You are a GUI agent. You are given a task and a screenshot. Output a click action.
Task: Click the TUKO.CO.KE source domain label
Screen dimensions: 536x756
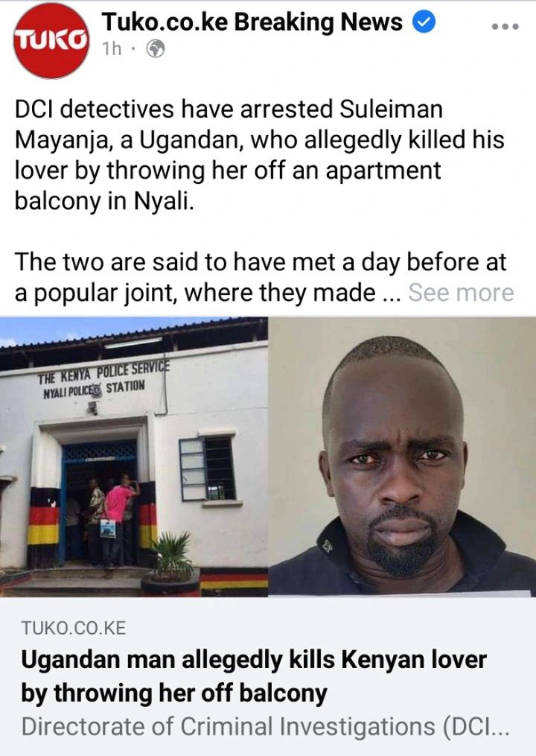[73, 628]
